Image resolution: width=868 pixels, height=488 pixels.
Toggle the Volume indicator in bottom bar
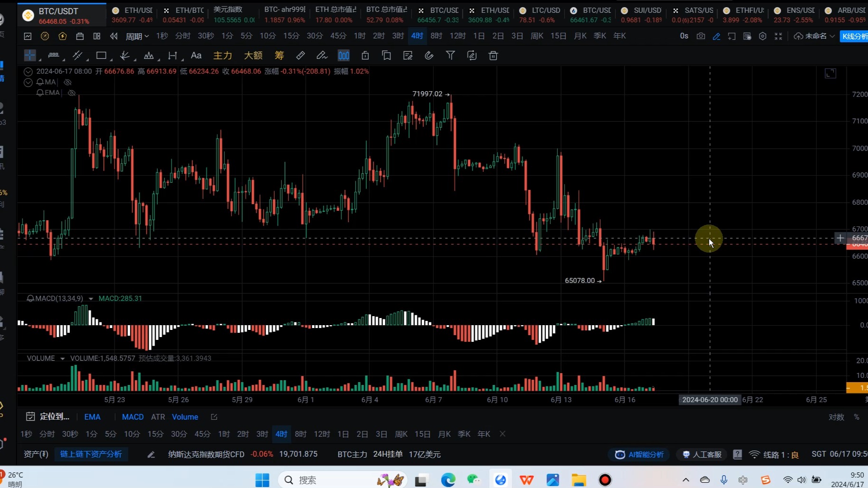[185, 417]
